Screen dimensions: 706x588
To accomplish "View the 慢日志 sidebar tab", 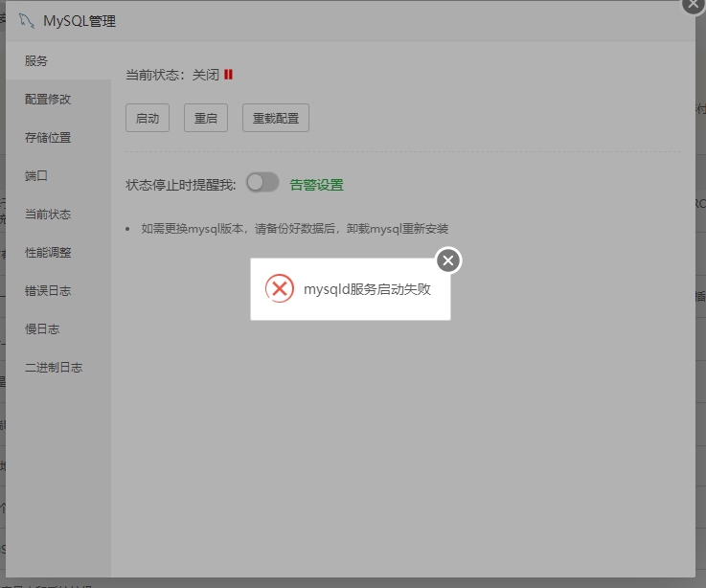I will pos(58,328).
